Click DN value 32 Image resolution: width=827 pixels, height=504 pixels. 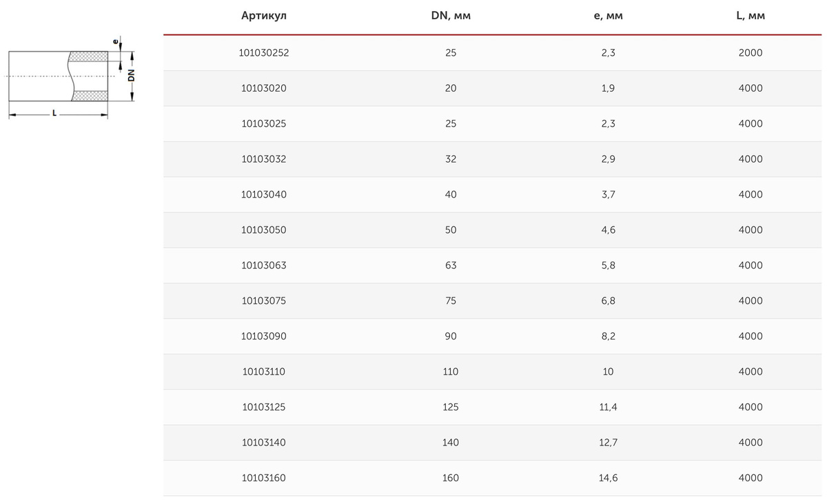click(x=451, y=159)
